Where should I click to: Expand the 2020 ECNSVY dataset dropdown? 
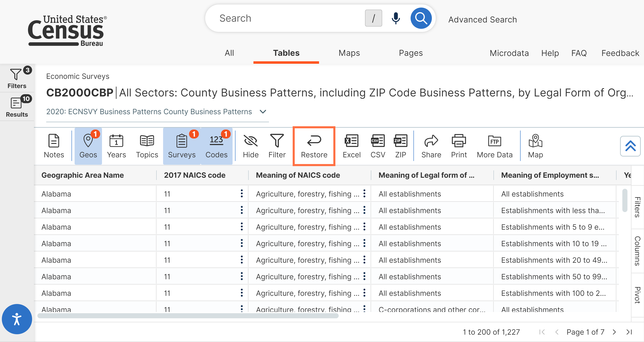263,112
